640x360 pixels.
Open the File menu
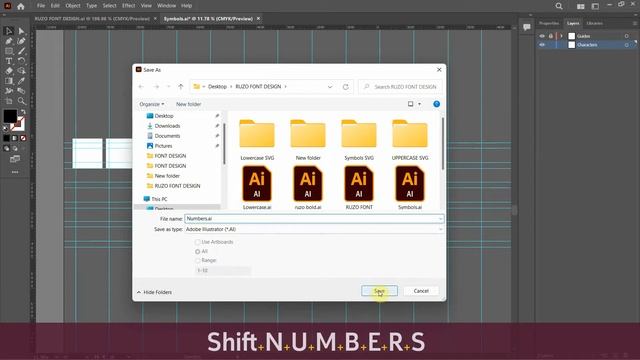coord(41,6)
